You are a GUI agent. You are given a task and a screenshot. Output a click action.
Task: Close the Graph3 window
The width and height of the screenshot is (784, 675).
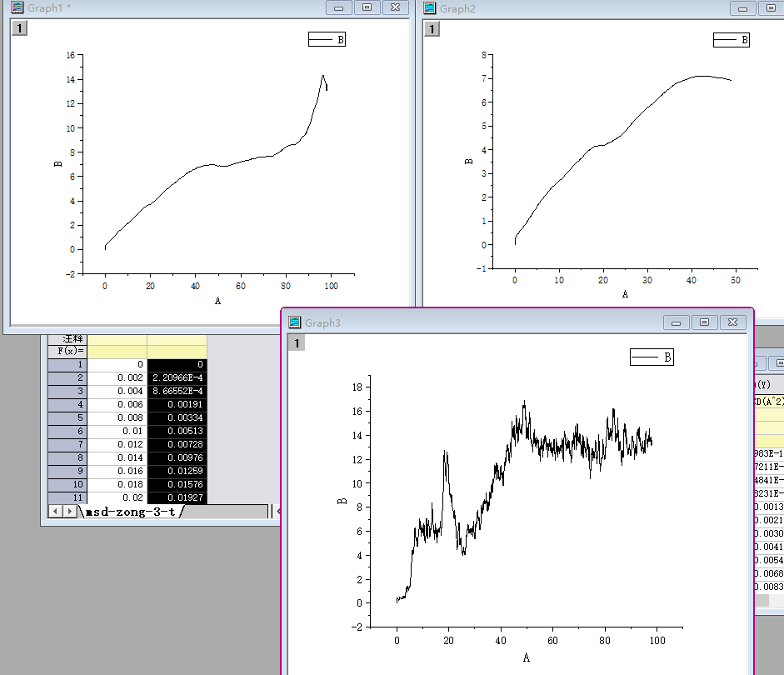[732, 322]
